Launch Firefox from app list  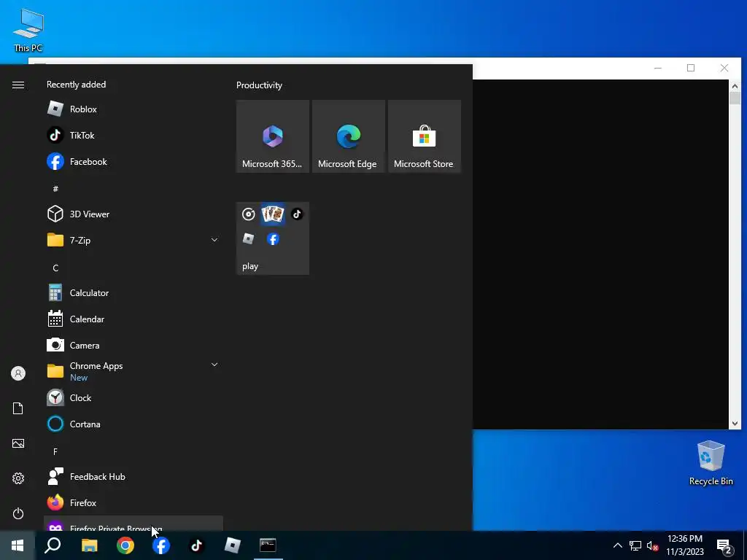tap(133, 502)
